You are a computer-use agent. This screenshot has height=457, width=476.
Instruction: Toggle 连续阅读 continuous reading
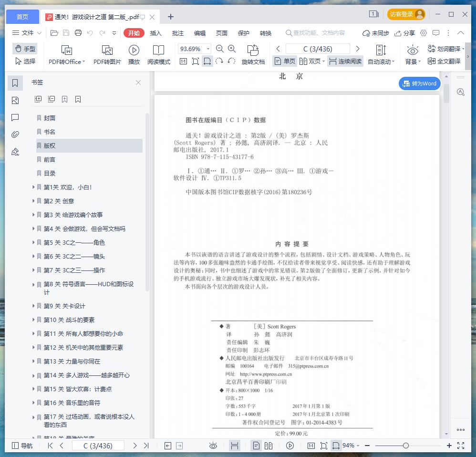[x=345, y=62]
